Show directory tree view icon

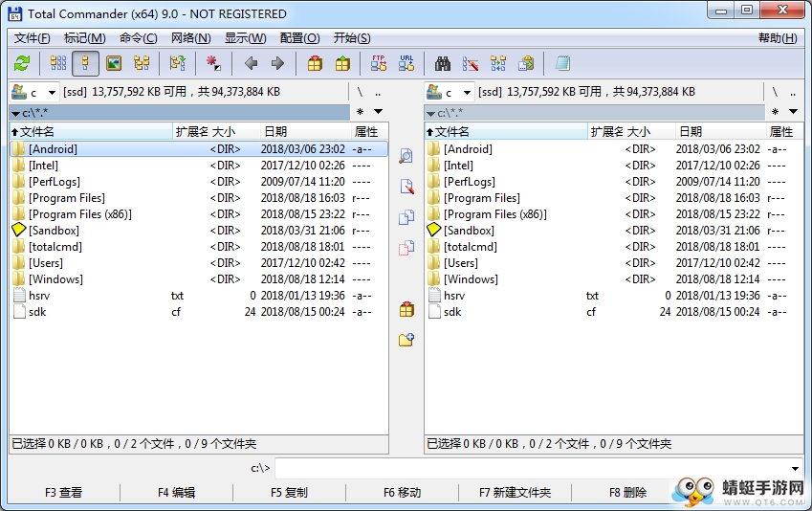coord(142,64)
